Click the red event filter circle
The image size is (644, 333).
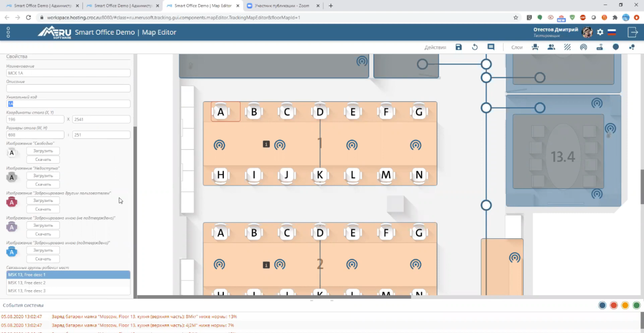pos(613,305)
